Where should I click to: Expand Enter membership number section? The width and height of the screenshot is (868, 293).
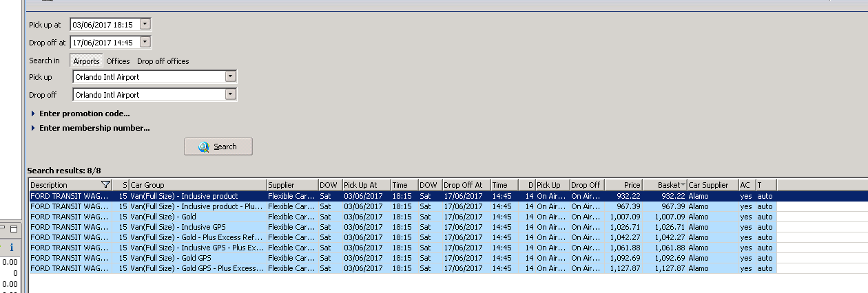(x=90, y=128)
